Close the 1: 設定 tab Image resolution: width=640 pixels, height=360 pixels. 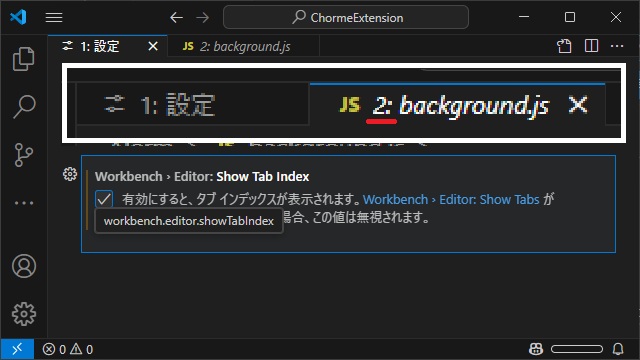[x=153, y=46]
